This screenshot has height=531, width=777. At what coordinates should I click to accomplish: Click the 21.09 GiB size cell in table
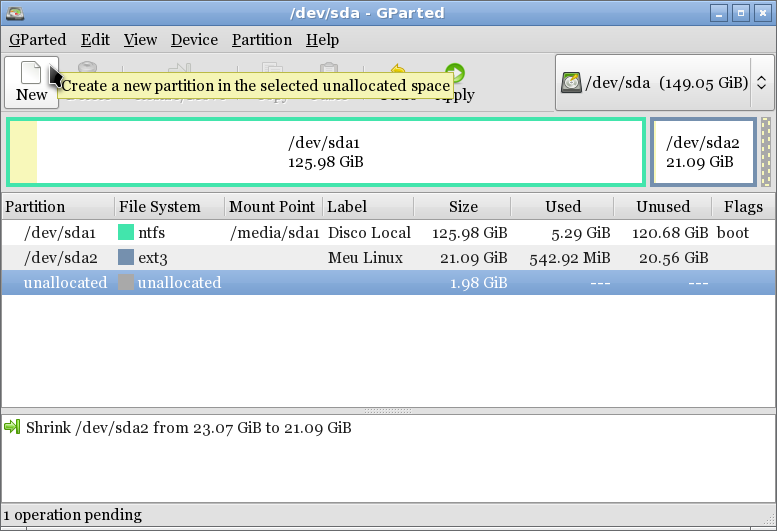[x=474, y=258]
